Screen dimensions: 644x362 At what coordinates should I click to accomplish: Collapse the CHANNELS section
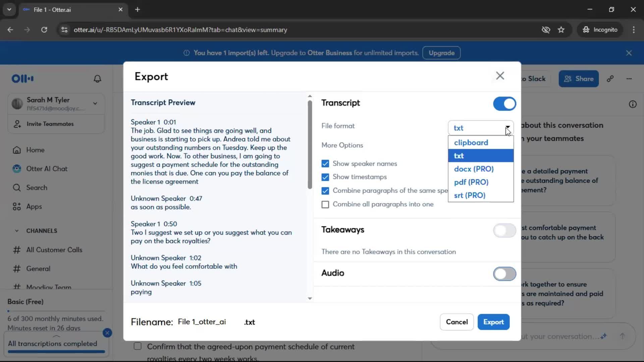coord(16,231)
